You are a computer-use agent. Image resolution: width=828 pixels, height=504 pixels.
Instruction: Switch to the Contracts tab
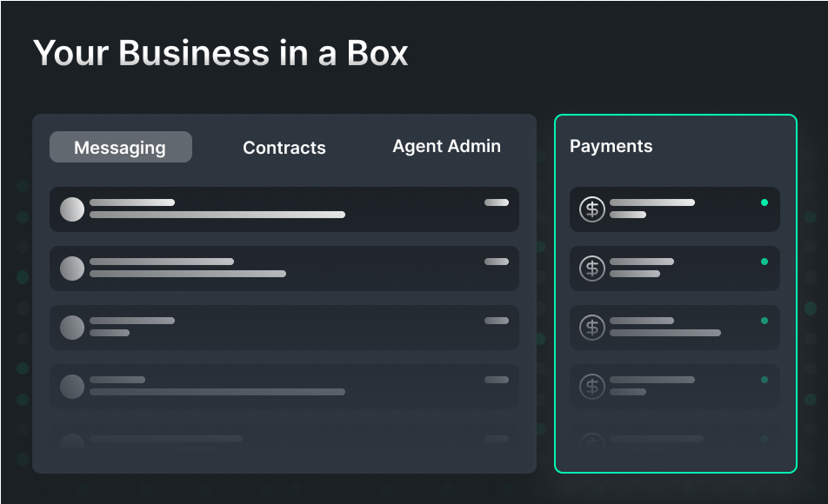pos(284,148)
